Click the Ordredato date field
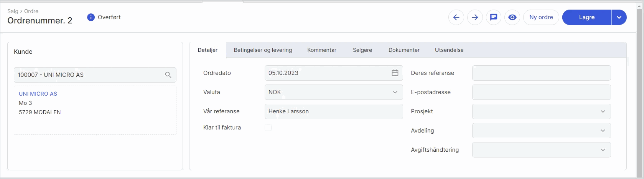The image size is (644, 179). pyautogui.click(x=334, y=73)
